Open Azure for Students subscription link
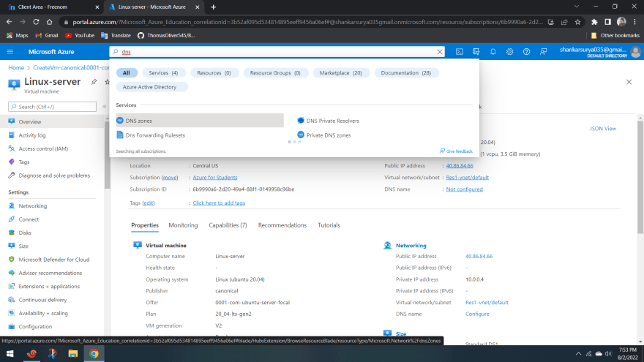The image size is (644, 362). click(215, 177)
